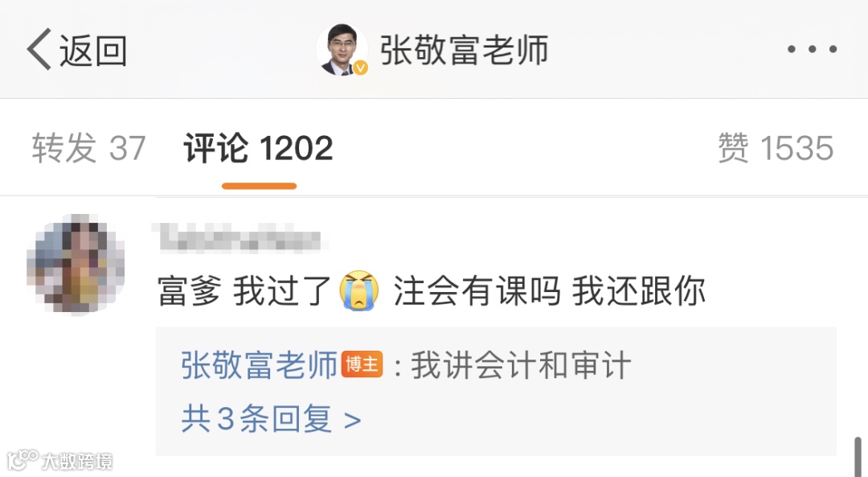Open 张敬富老师 title in header
Viewport: 868px width, 477px height.
click(x=464, y=50)
